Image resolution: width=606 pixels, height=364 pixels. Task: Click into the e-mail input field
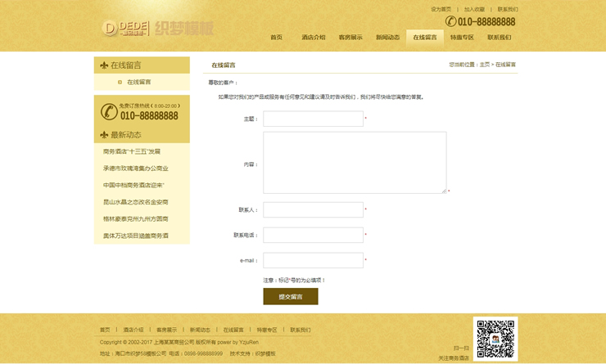pyautogui.click(x=313, y=261)
